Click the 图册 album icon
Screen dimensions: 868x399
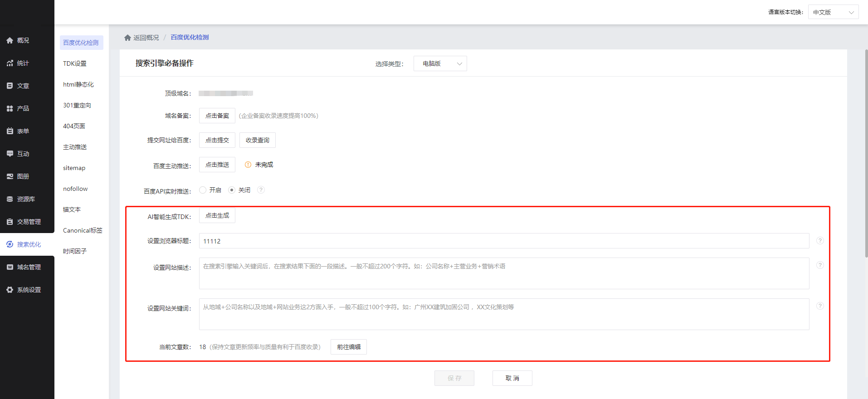click(10, 176)
